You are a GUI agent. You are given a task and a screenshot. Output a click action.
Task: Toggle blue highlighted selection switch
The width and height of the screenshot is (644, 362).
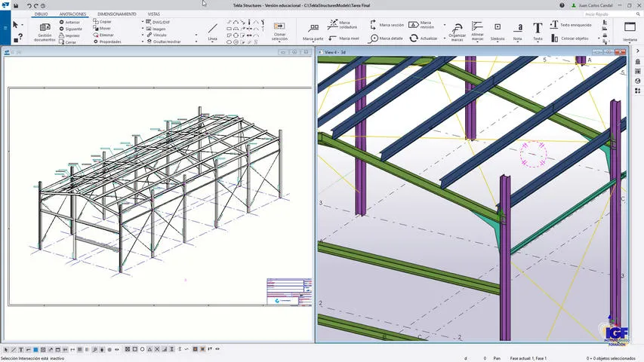(x=35, y=349)
